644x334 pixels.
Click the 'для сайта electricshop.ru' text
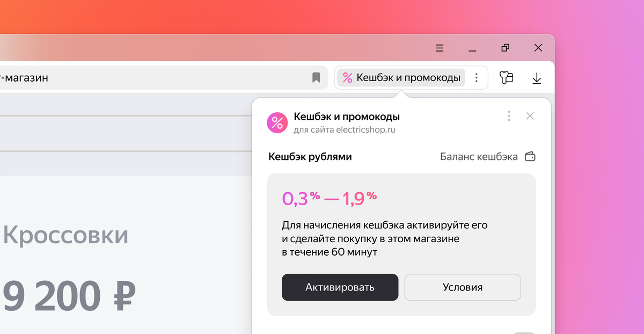pos(345,129)
